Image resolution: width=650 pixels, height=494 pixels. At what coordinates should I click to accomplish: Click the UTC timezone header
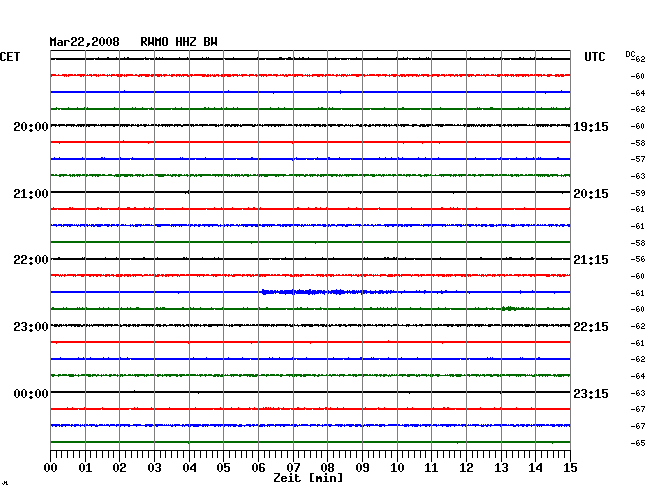[594, 57]
